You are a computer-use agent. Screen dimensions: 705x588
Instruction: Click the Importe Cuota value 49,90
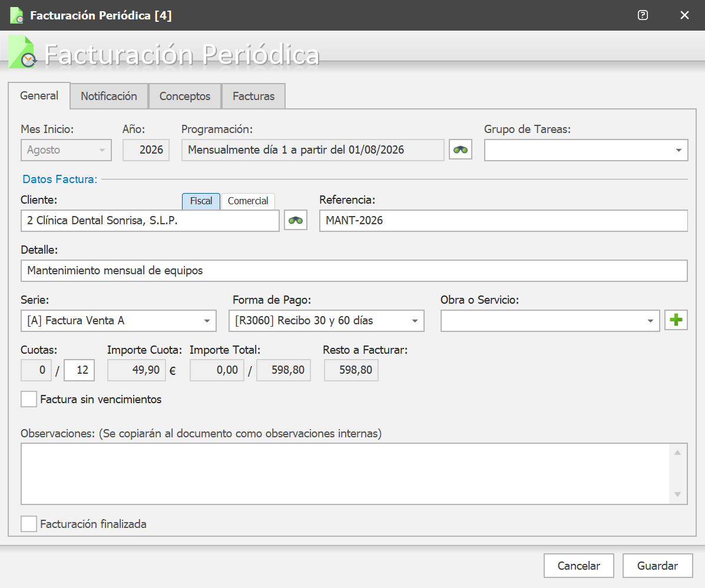pyautogui.click(x=137, y=370)
